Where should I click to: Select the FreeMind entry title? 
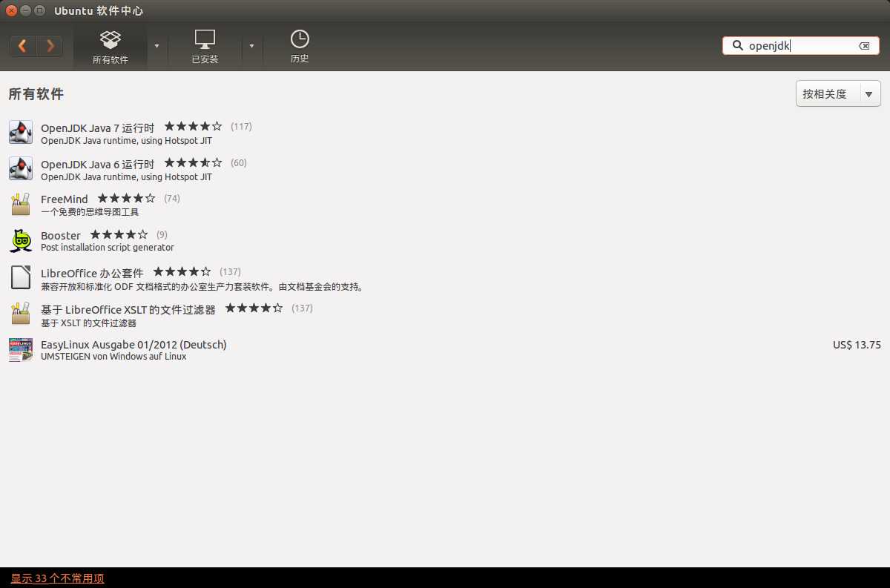pyautogui.click(x=65, y=199)
